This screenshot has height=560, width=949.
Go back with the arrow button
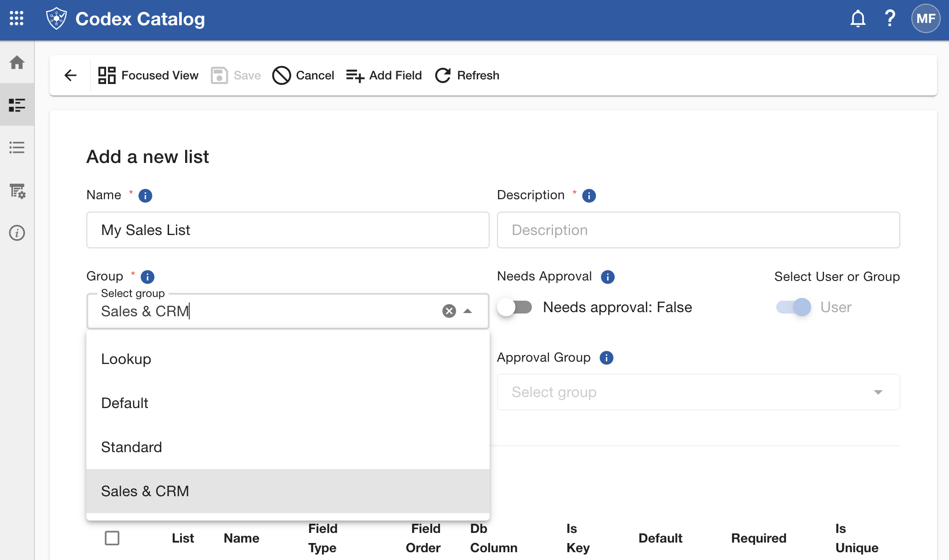70,75
